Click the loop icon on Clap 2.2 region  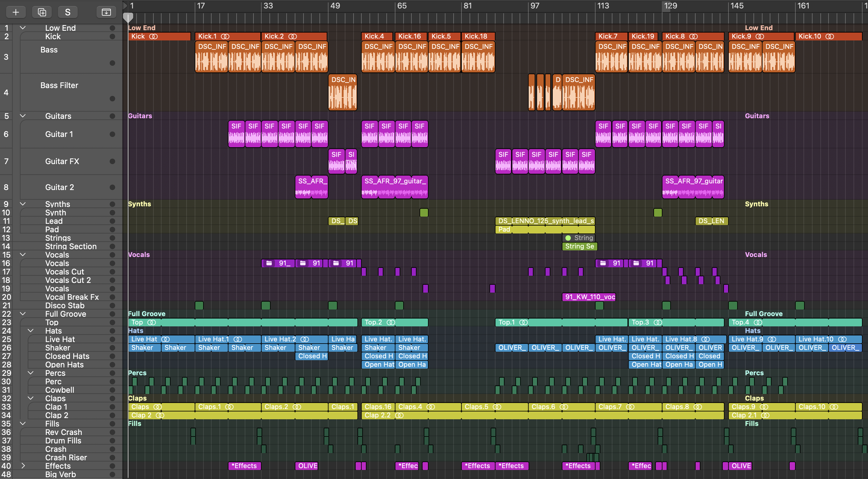coord(399,415)
